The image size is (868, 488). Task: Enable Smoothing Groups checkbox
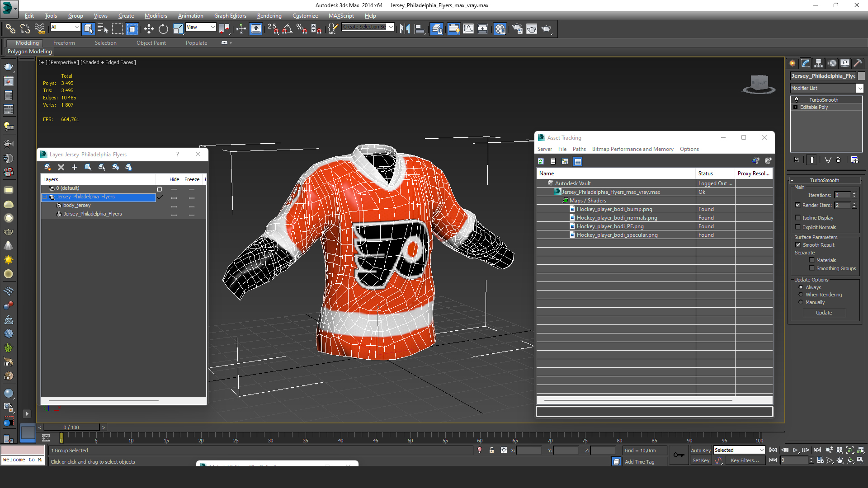click(811, 268)
